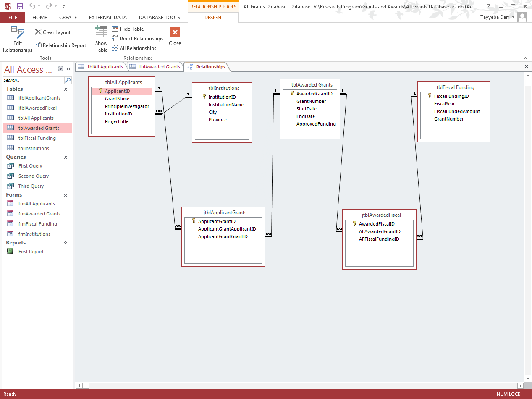The height and width of the screenshot is (399, 532).
Task: Open the Database Tools tab
Action: click(x=159, y=18)
